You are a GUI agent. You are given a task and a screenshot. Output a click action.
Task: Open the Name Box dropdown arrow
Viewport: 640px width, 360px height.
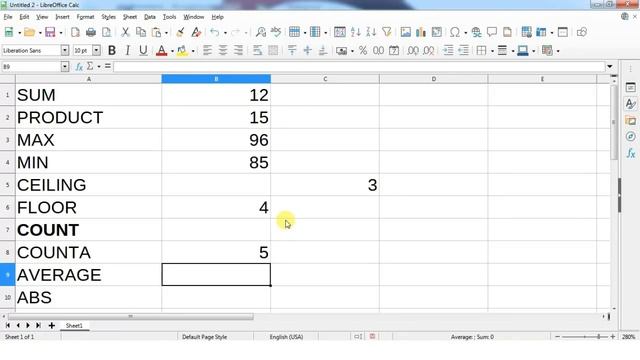tap(65, 67)
